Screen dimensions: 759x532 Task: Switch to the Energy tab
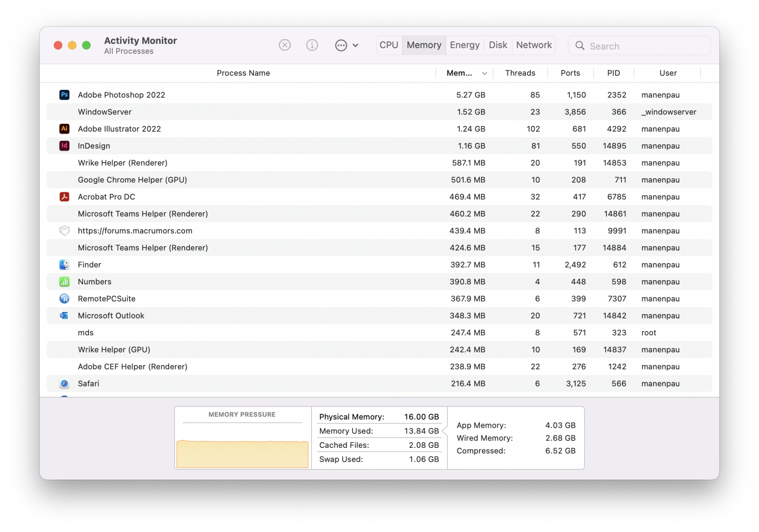coord(465,45)
